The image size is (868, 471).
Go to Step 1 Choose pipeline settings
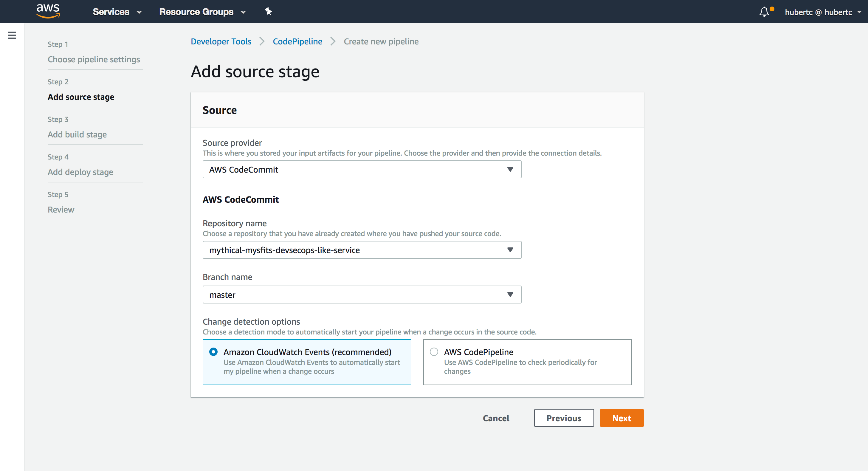94,59
